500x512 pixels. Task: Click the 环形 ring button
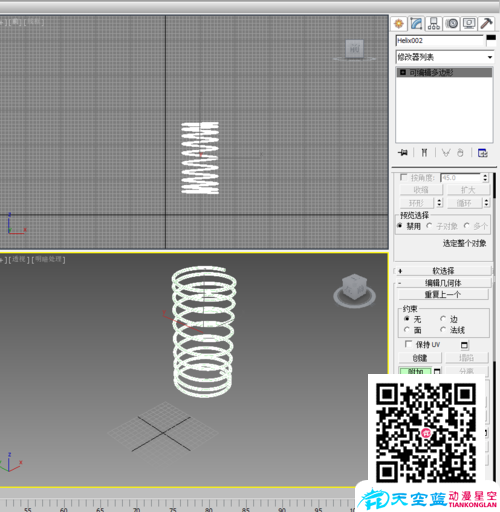[x=417, y=203]
